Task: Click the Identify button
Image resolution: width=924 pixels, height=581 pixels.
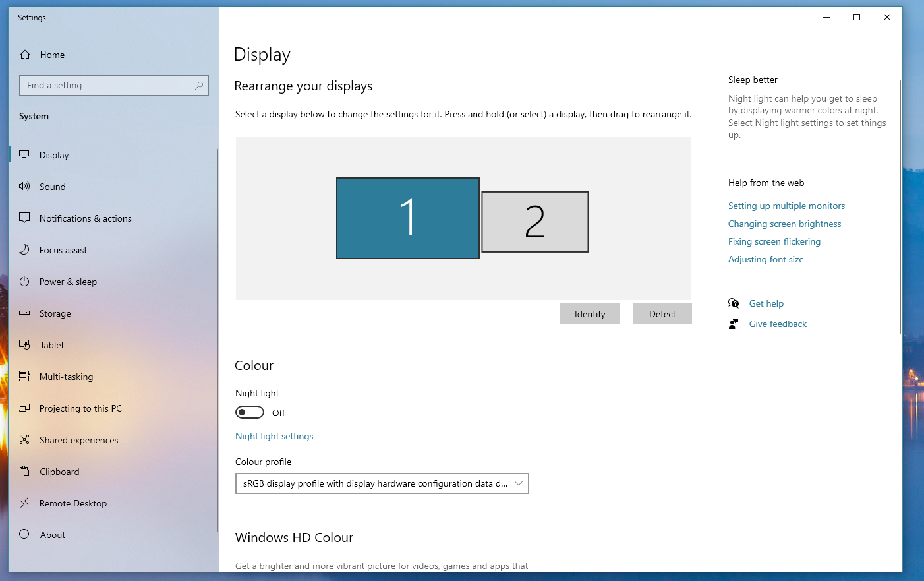Action: [x=590, y=314]
